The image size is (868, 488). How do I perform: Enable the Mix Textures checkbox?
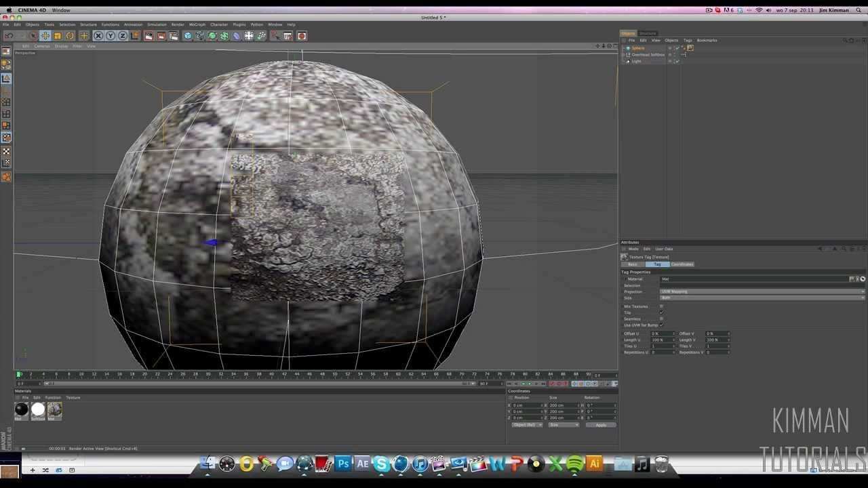(661, 306)
